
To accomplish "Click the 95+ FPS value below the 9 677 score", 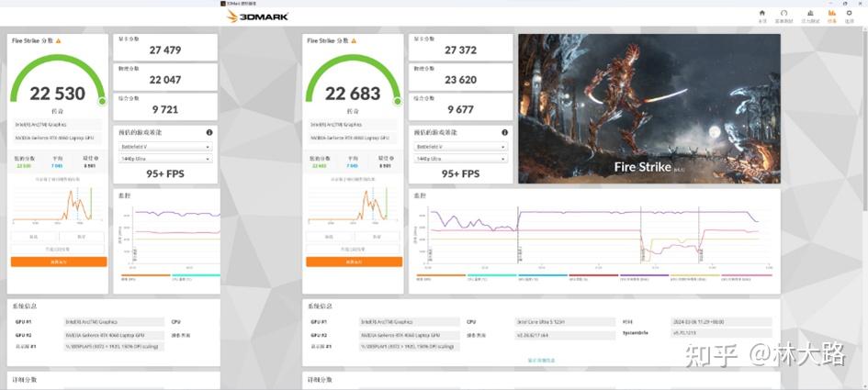I will (x=460, y=173).
